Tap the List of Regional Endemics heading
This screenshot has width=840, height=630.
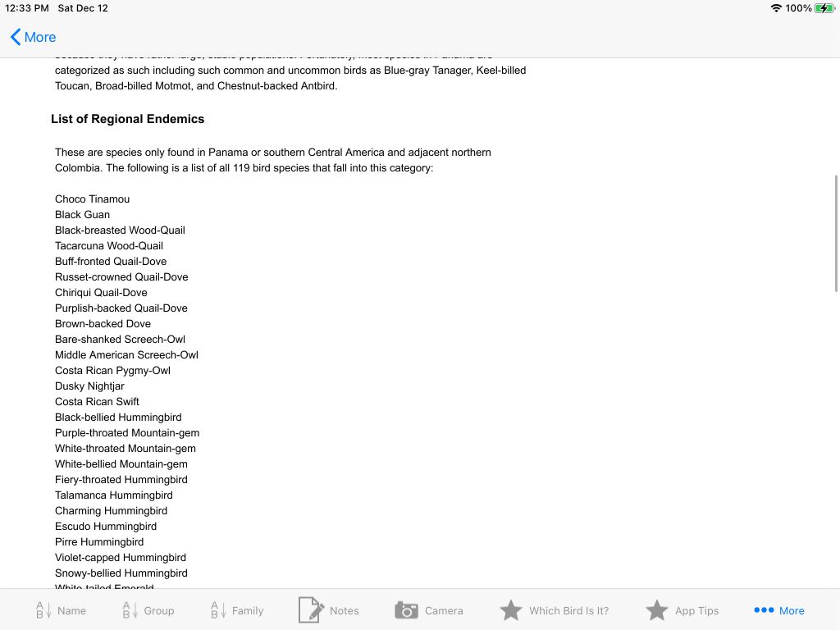pos(127,119)
